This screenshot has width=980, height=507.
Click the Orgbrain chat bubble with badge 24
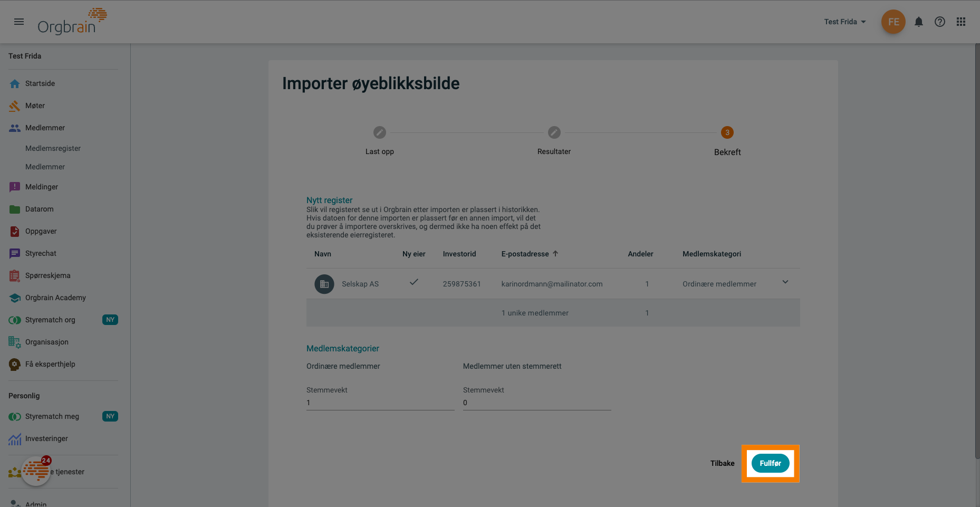(36, 470)
